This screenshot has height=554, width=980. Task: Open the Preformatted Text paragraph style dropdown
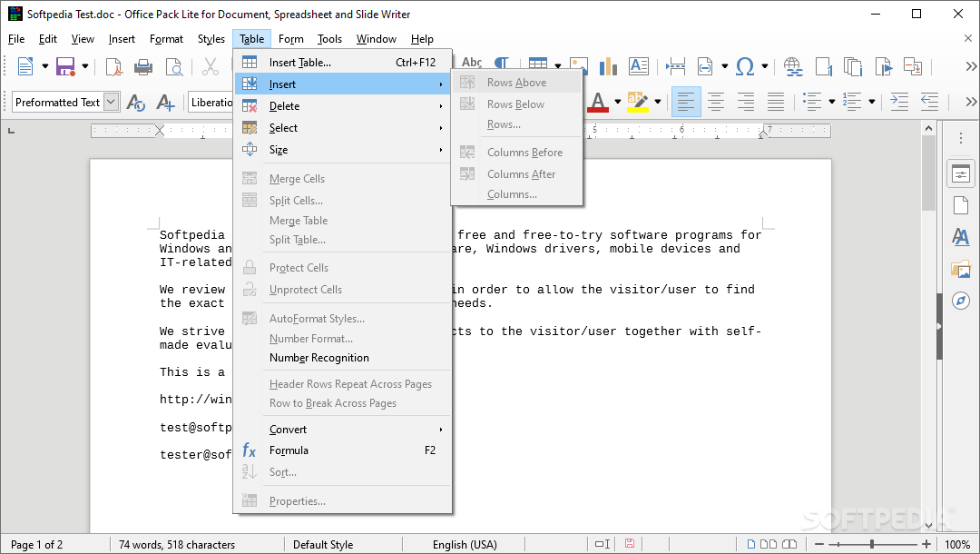[x=111, y=102]
